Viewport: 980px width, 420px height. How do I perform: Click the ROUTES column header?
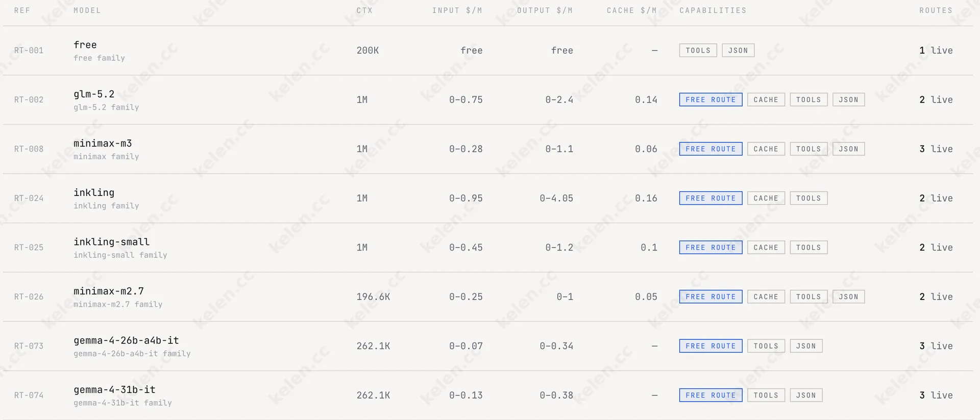(936, 10)
